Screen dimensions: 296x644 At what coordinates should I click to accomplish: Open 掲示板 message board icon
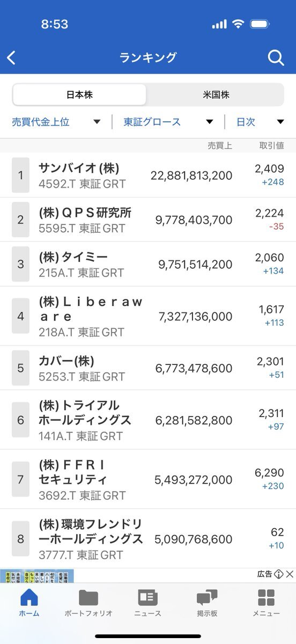(x=207, y=598)
